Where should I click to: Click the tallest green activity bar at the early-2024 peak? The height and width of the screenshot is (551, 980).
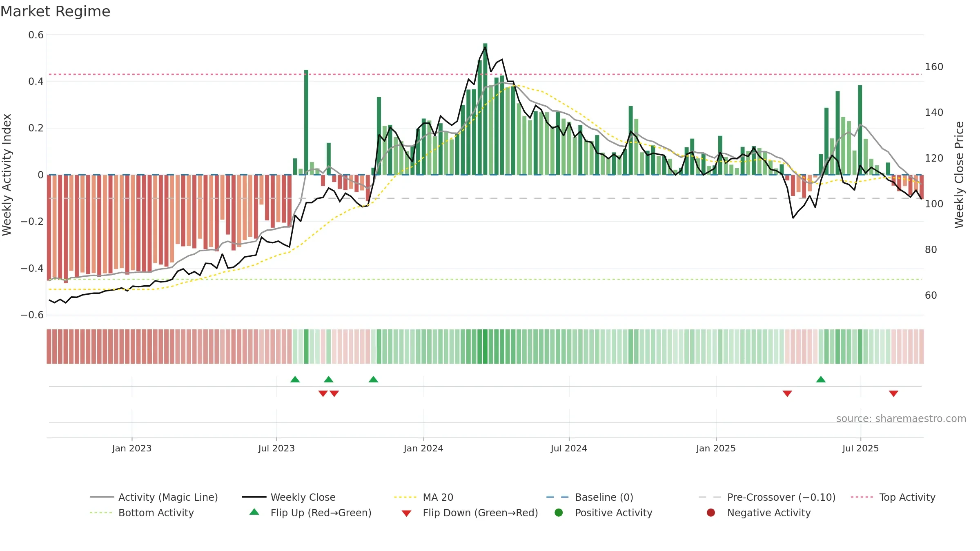[485, 109]
